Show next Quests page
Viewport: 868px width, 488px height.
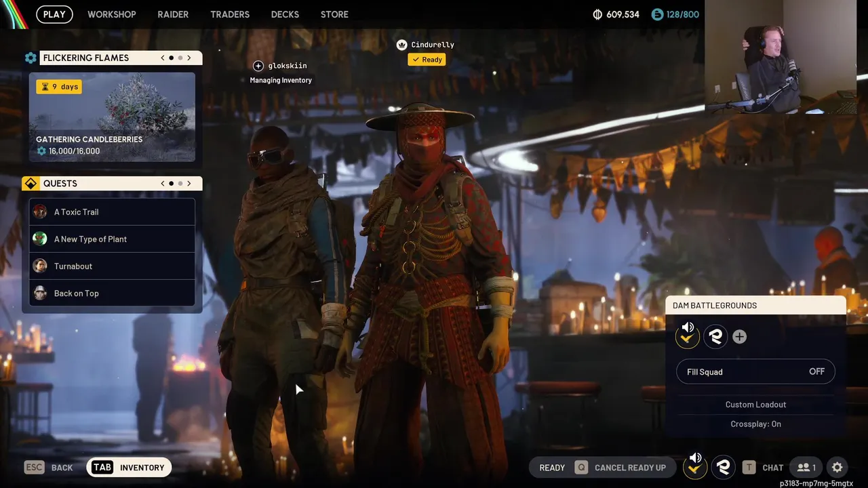tap(189, 184)
